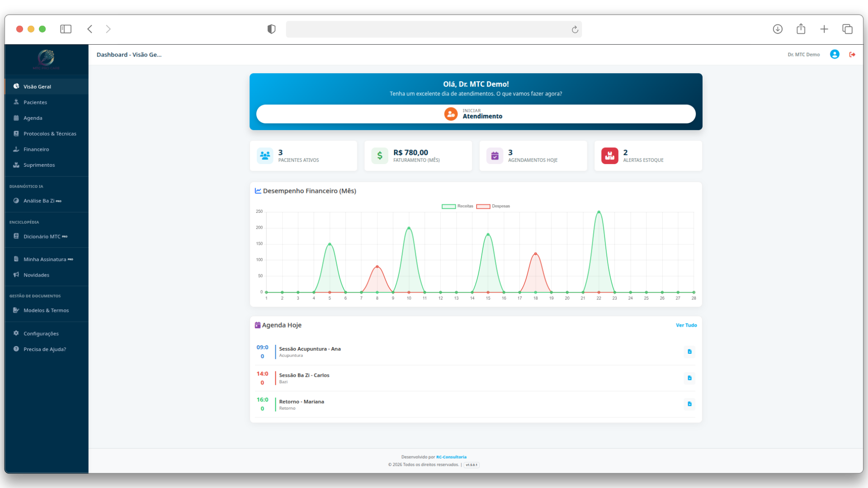Open document icon for Sessão Ba Zi - Carlos
The width and height of the screenshot is (868, 488).
(x=689, y=378)
